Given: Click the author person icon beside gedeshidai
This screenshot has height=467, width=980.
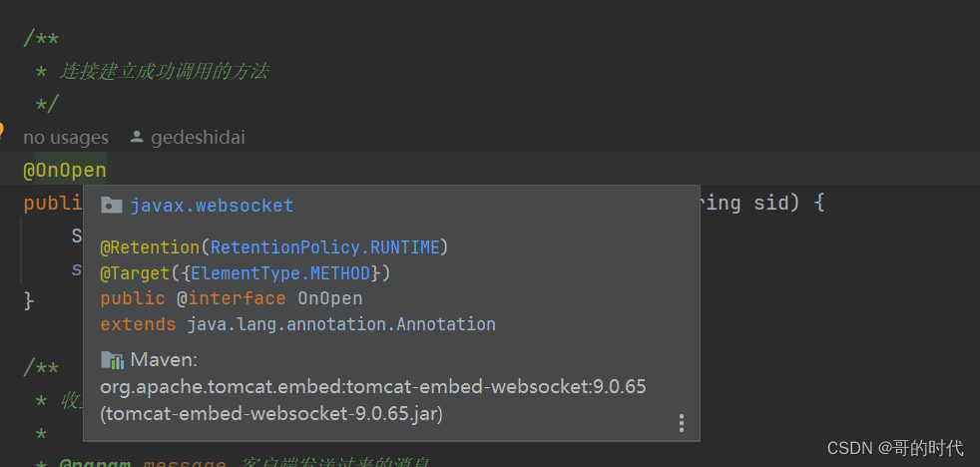Looking at the screenshot, I should pos(138,138).
